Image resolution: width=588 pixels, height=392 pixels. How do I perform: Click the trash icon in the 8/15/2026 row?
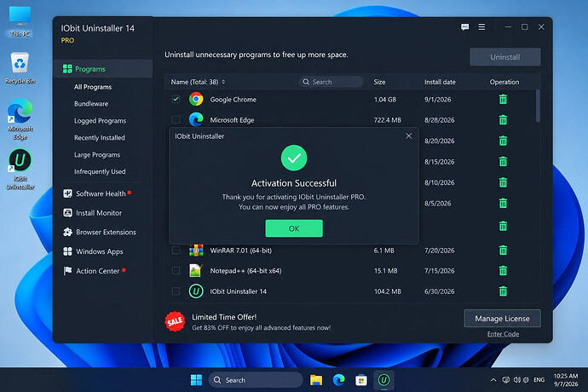pos(503,162)
